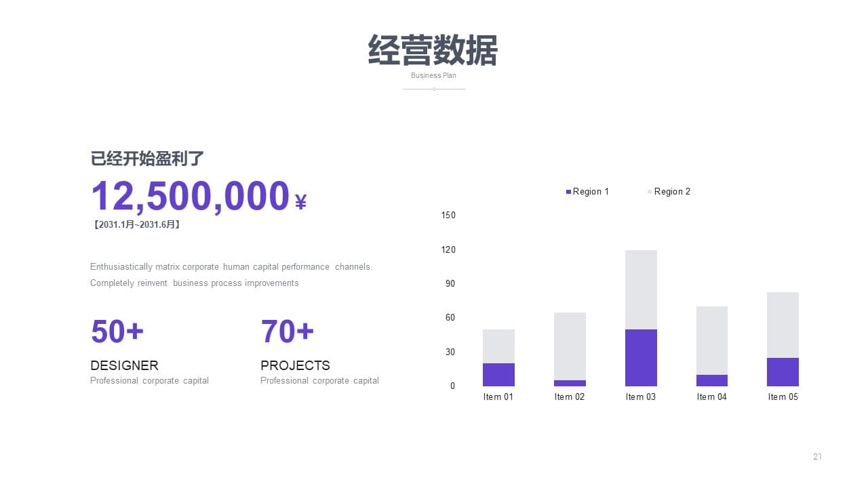Select the gray segment of the Item 04 bar

[712, 340]
